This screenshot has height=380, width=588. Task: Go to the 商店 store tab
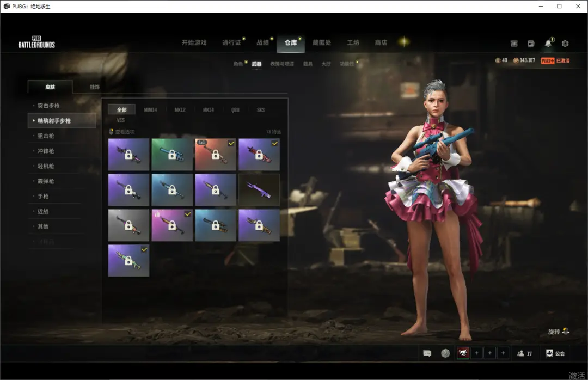point(381,43)
